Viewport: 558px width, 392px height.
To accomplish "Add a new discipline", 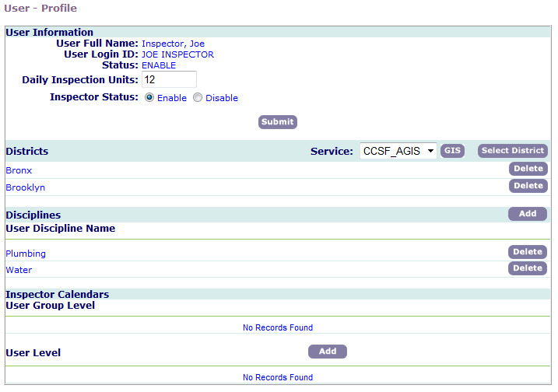I will (527, 214).
